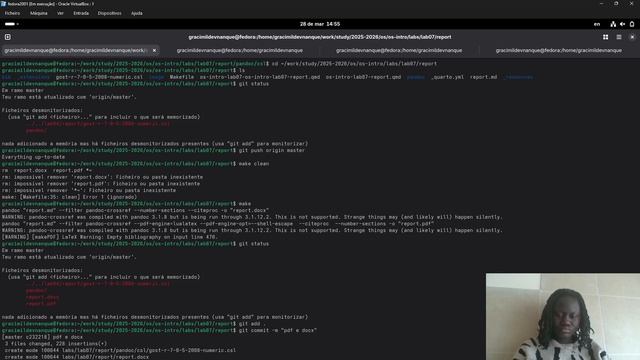The width and height of the screenshot is (640, 360).
Task: Switch to the third terminal tab
Action: [399, 51]
